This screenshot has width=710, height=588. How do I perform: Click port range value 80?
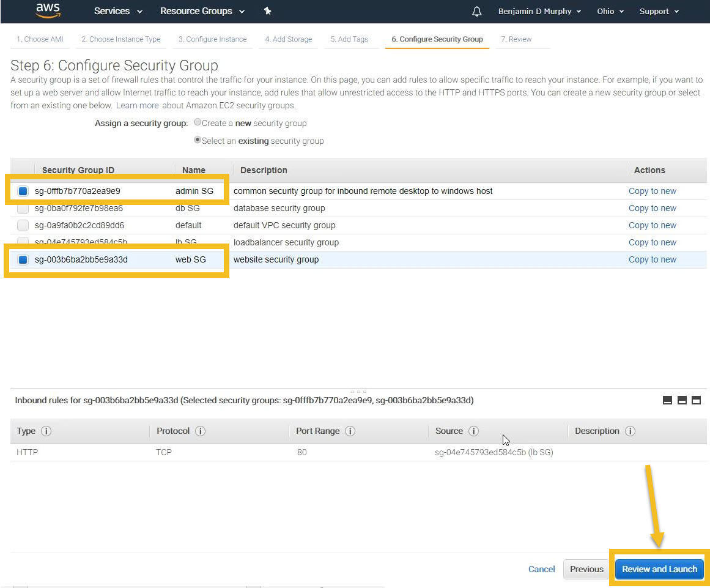tap(302, 452)
